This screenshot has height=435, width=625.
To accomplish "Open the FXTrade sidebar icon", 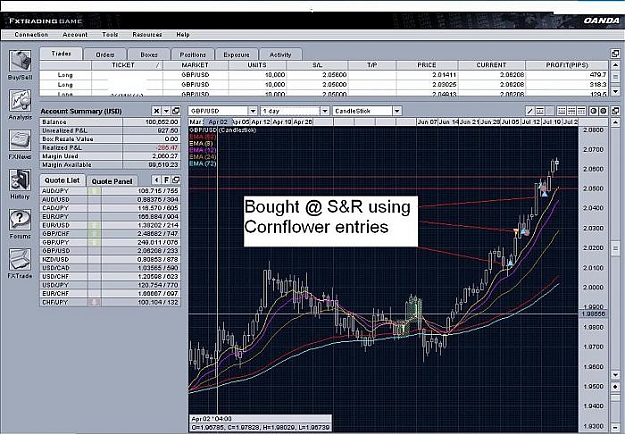I will pyautogui.click(x=20, y=260).
